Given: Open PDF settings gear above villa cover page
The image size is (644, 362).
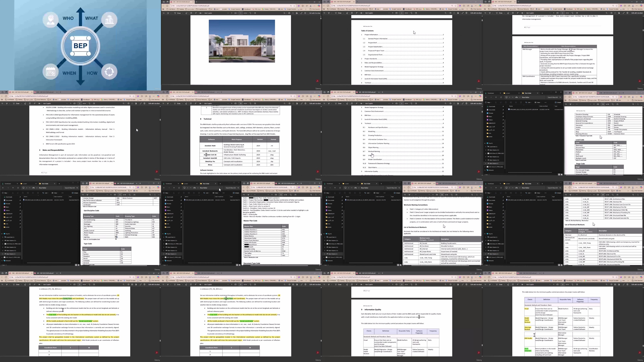Looking at the screenshot, I should [x=305, y=13].
